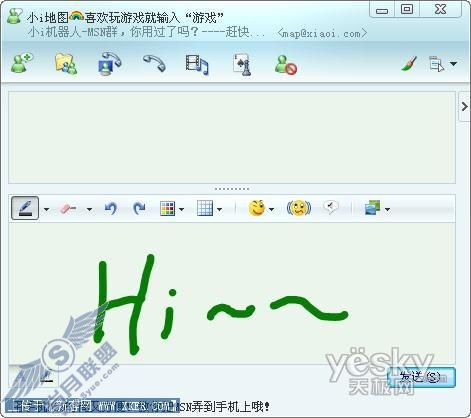Send a nudge
This screenshot has width=471, height=418.
point(299,208)
